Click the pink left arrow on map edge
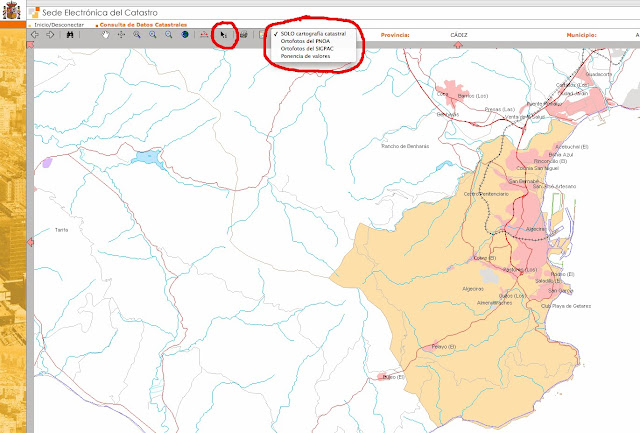Image resolution: width=640 pixels, height=433 pixels. pos(30,242)
